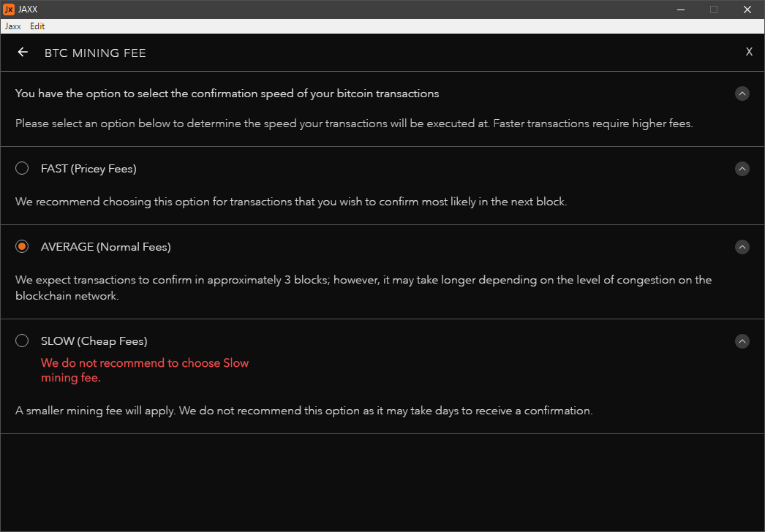
Task: Collapse the SLOW option description chevron
Action: 742,341
